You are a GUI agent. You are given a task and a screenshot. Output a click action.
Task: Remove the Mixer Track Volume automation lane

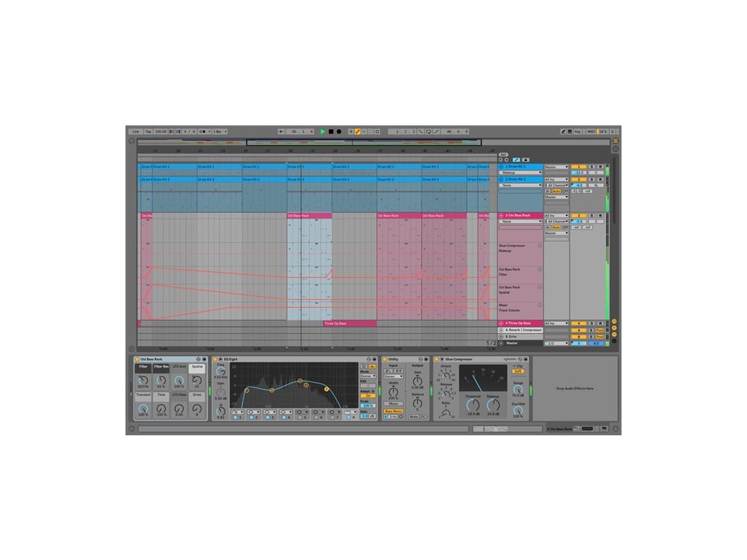tap(540, 306)
